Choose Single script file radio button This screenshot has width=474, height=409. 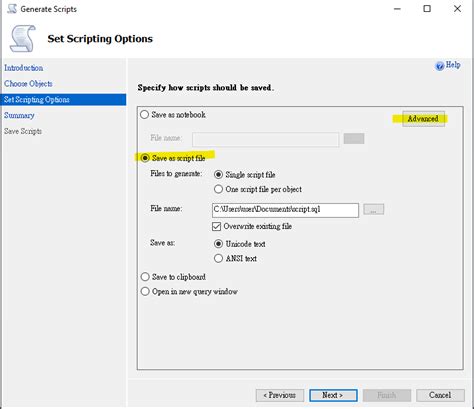click(x=218, y=174)
